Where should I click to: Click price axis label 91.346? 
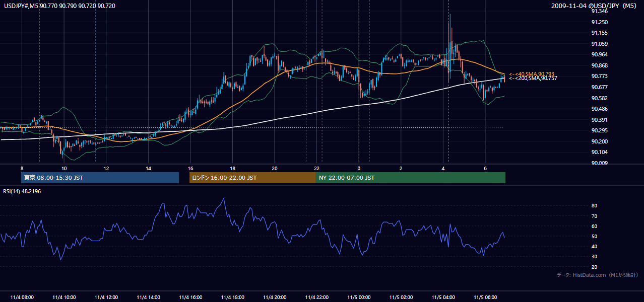(599, 11)
